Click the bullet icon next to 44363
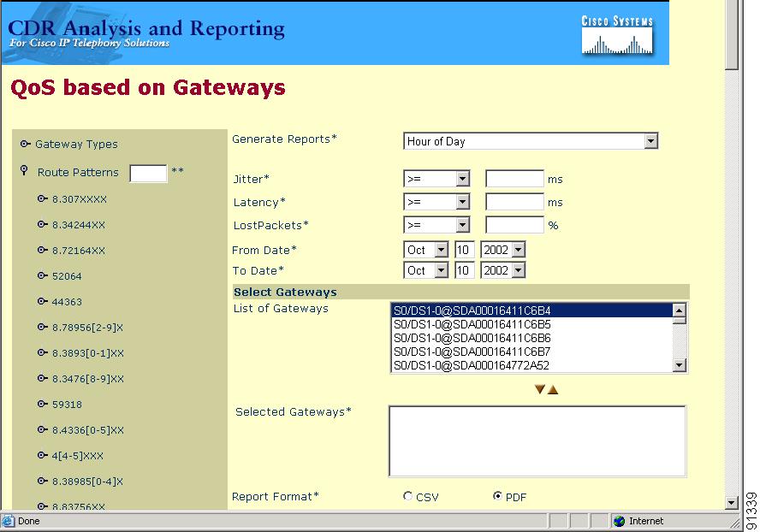760x532 pixels. click(43, 301)
